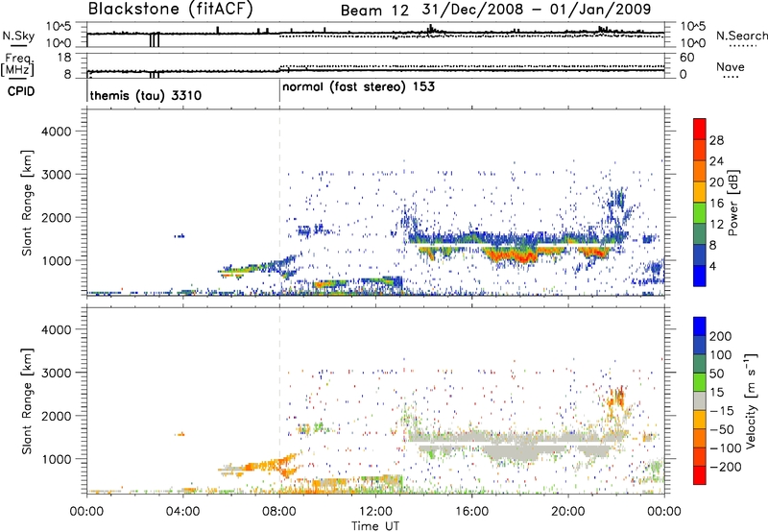
Task: Click the 04:00 time axis label
Action: point(182,512)
